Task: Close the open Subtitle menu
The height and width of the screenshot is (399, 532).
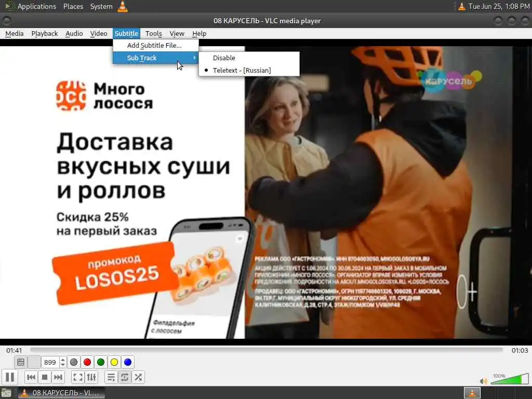Action: coord(126,33)
